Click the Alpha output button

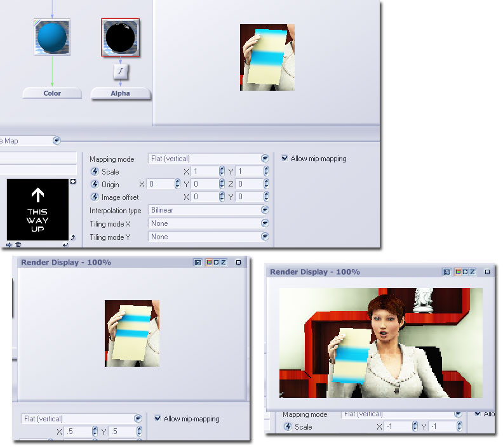(120, 93)
